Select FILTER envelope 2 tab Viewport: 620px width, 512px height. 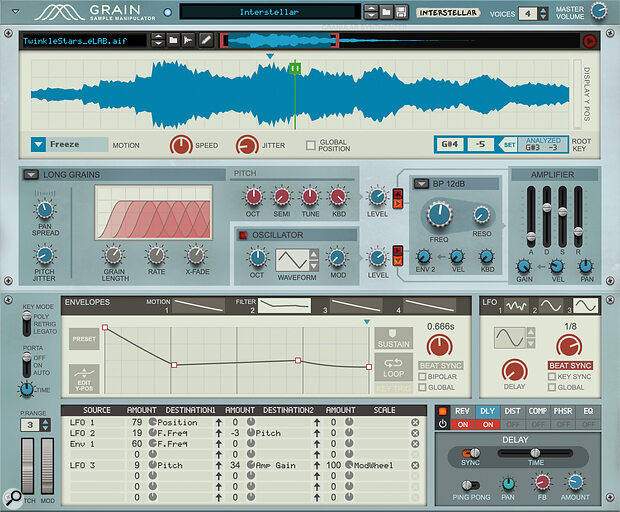[284, 306]
